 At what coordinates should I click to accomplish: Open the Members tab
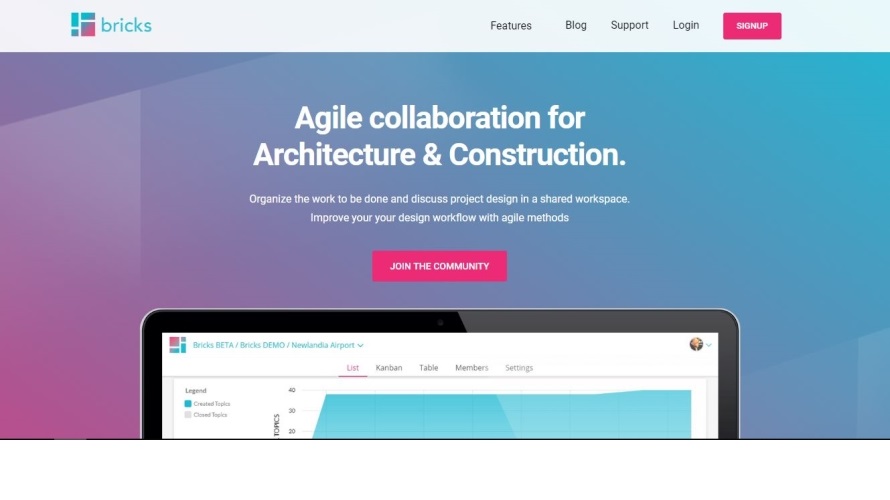[x=472, y=368]
